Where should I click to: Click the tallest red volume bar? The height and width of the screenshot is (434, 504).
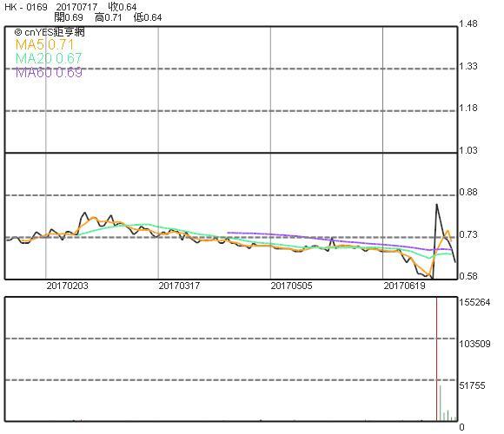(437, 358)
